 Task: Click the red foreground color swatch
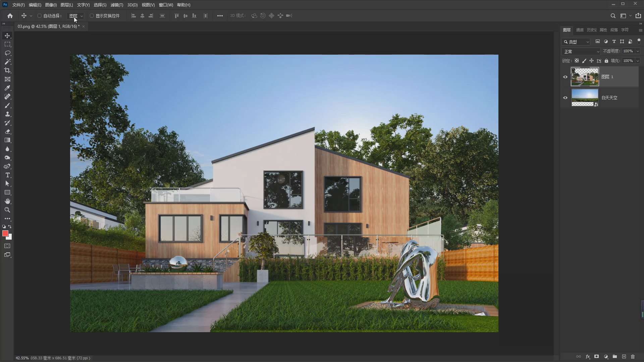(5, 234)
